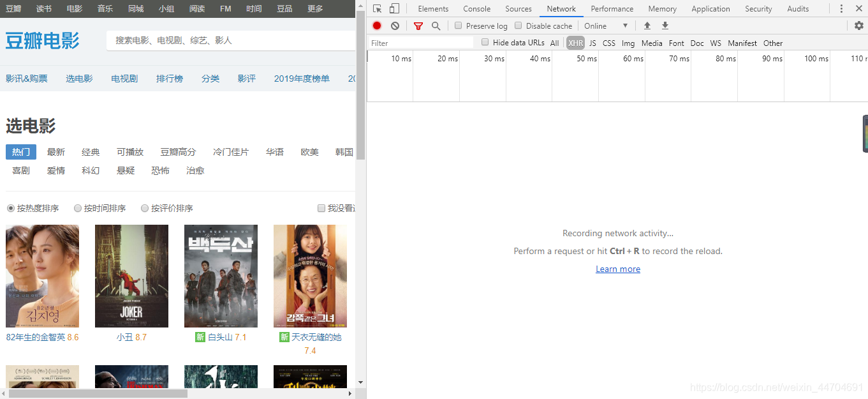The image size is (868, 399).
Task: Filter requests by WS type
Action: pyautogui.click(x=716, y=43)
